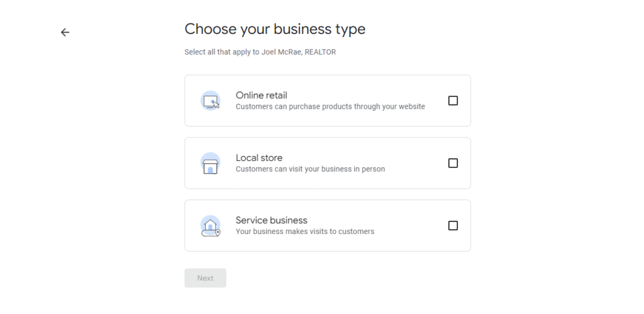
Task: Click 'Customers can visit your business in person'
Action: click(310, 169)
